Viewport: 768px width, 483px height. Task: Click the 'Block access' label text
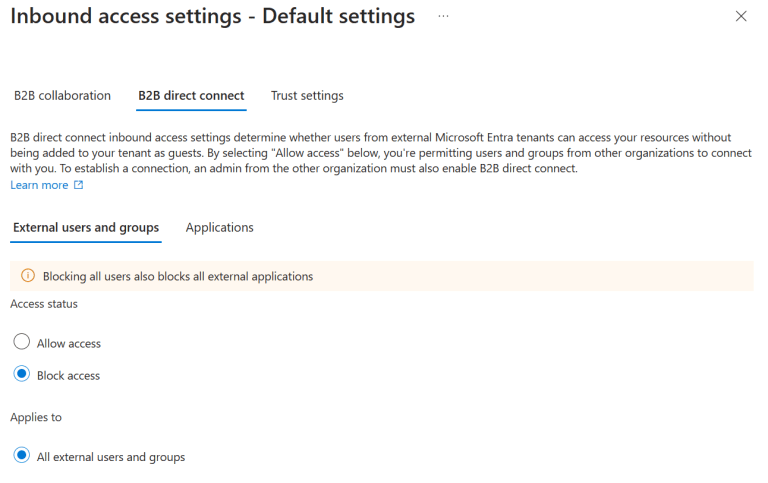tap(68, 376)
